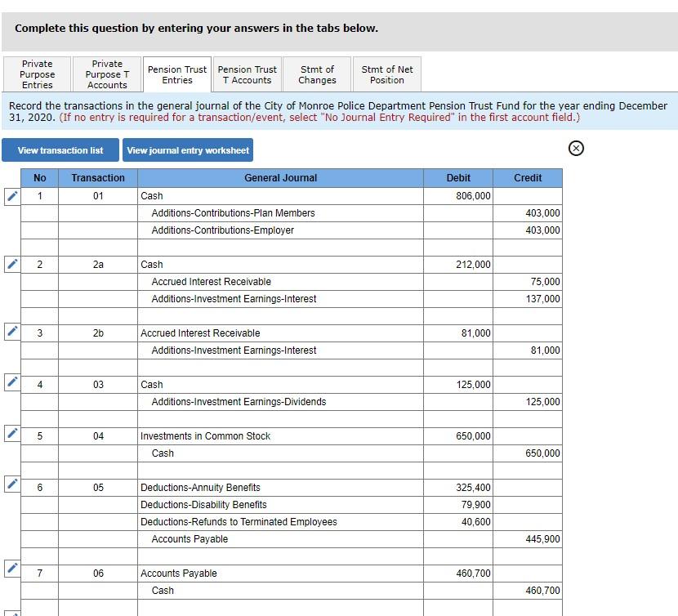Switch to the Pension Trust T Accounts tab

click(x=247, y=74)
